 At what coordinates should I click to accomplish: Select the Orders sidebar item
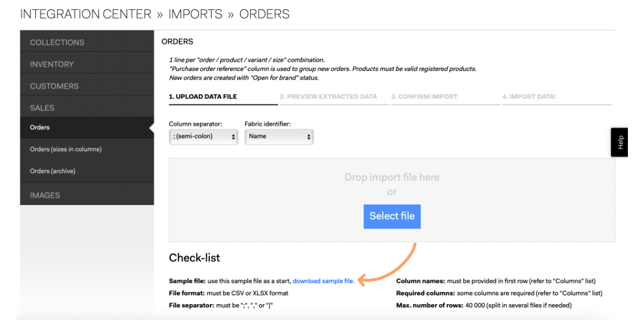point(87,128)
